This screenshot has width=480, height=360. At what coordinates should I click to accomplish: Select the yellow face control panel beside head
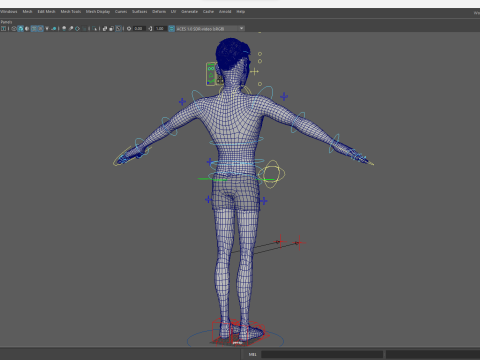coord(211,74)
